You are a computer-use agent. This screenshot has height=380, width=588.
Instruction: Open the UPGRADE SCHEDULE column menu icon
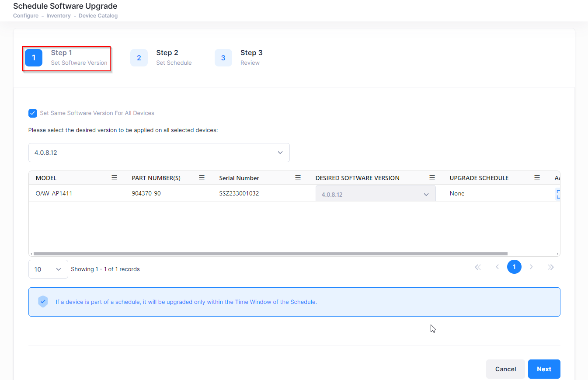[x=537, y=178]
